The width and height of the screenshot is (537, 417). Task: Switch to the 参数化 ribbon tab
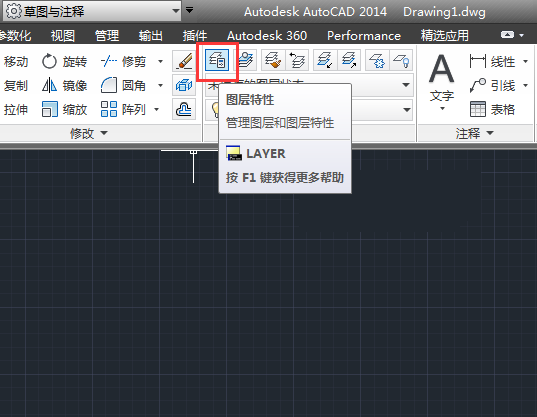coord(16,36)
